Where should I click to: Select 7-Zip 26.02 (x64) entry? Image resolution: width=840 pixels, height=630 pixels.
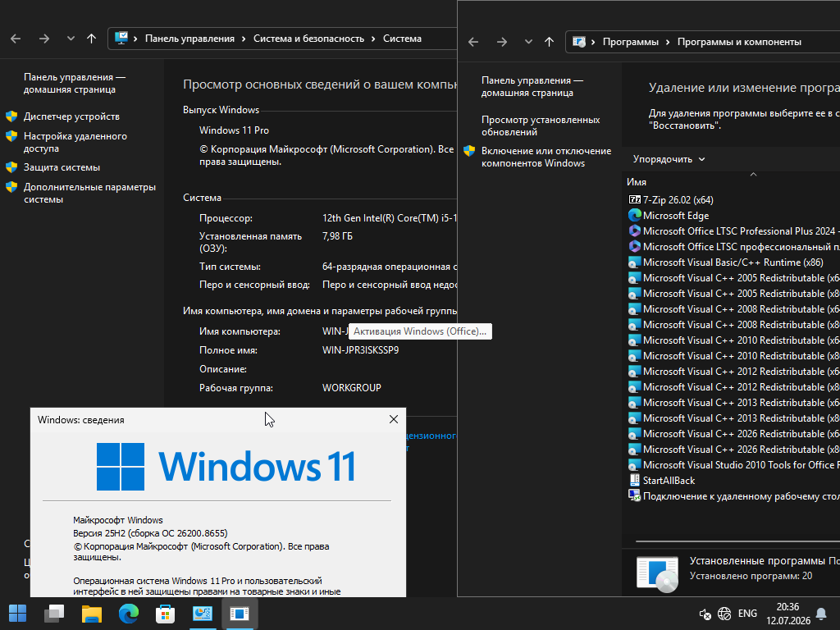click(x=678, y=200)
